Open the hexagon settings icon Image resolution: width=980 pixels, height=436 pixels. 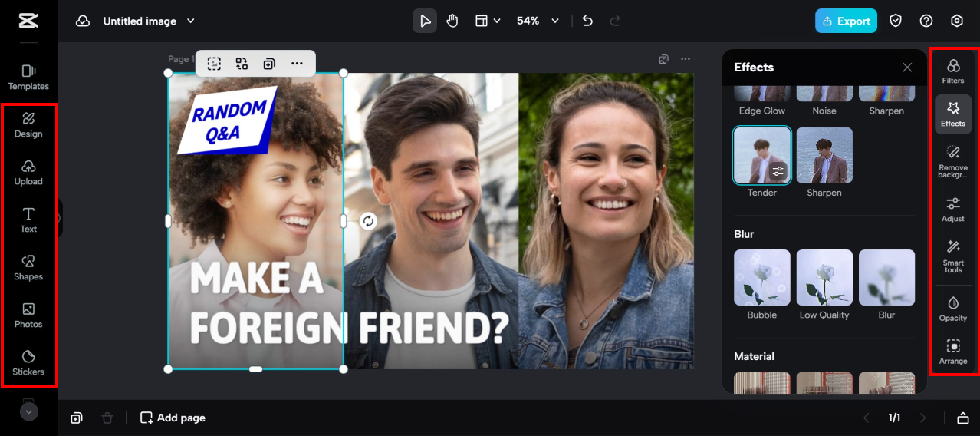pos(957,21)
